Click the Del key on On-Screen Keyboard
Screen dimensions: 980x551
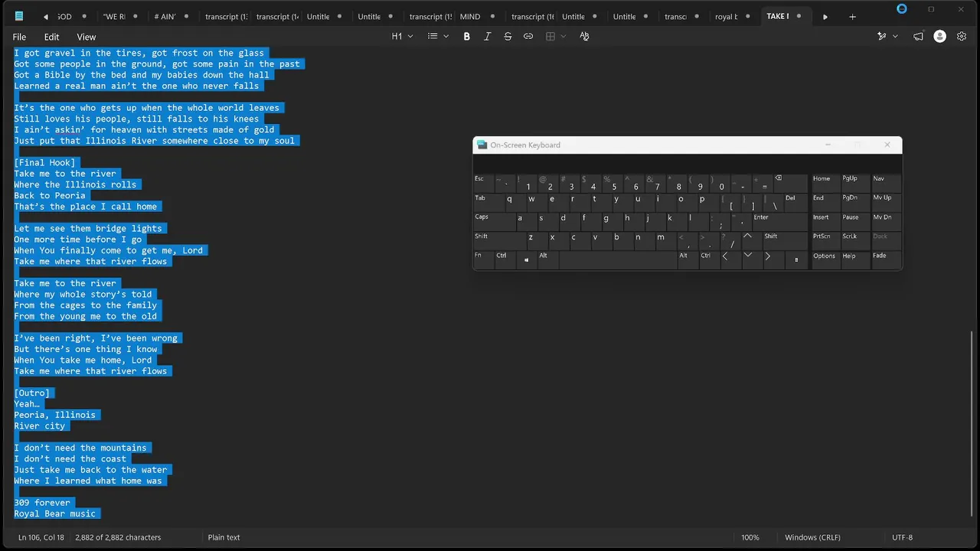[x=795, y=201]
